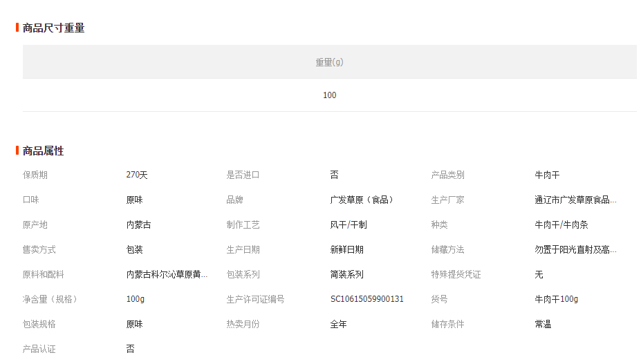The width and height of the screenshot is (641, 364).
Task: Click license number SC10615059900131
Action: pos(366,300)
